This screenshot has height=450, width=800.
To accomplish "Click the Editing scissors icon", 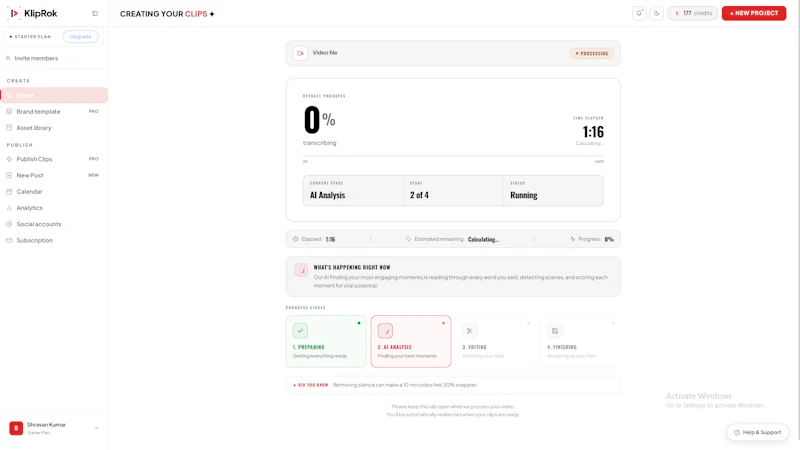I will pyautogui.click(x=470, y=331).
